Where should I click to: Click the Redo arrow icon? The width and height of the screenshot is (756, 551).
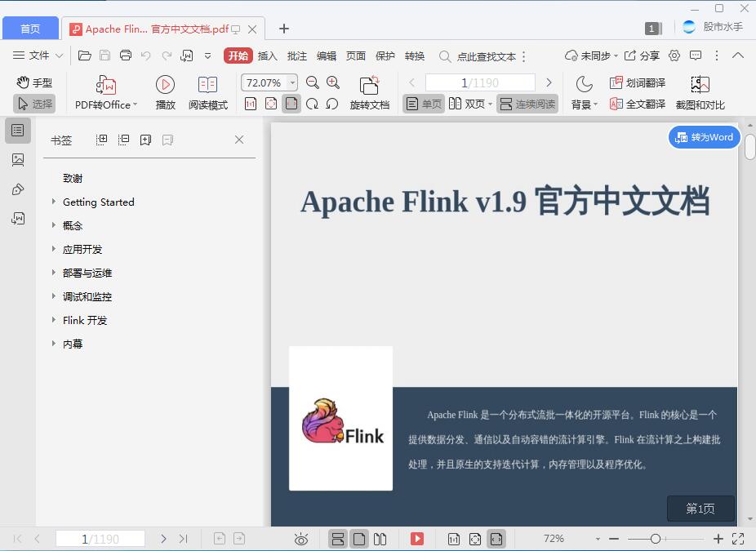167,56
